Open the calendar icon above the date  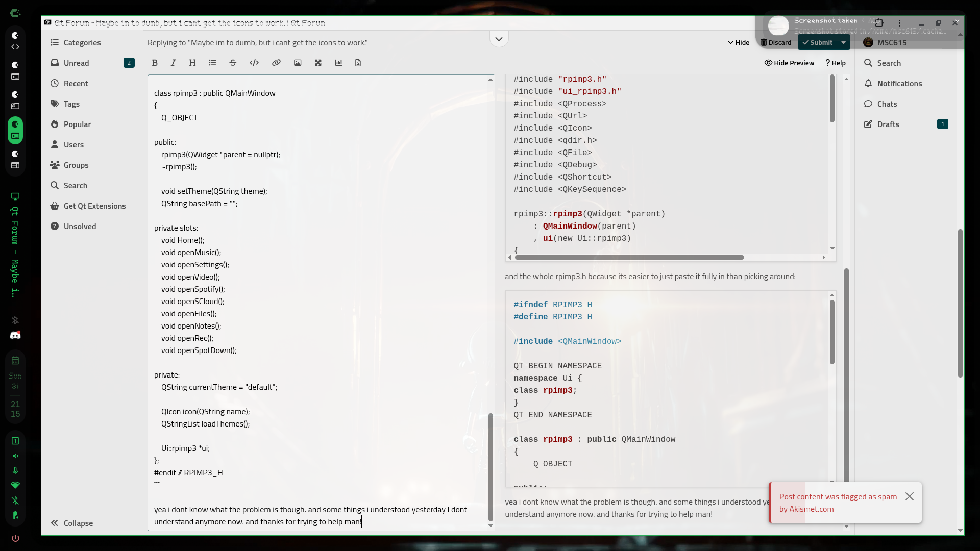point(15,361)
